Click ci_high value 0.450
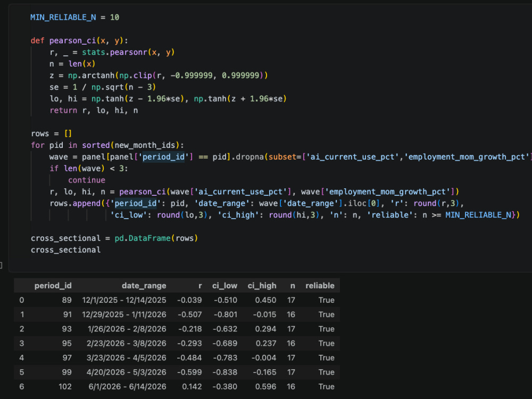 (265, 300)
